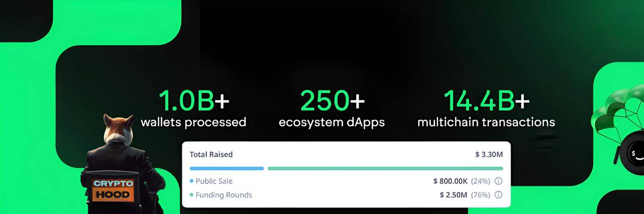Screen dimensions: 644x214
Task: Click the $ 2.50M funding rounds amount
Action: point(453,195)
